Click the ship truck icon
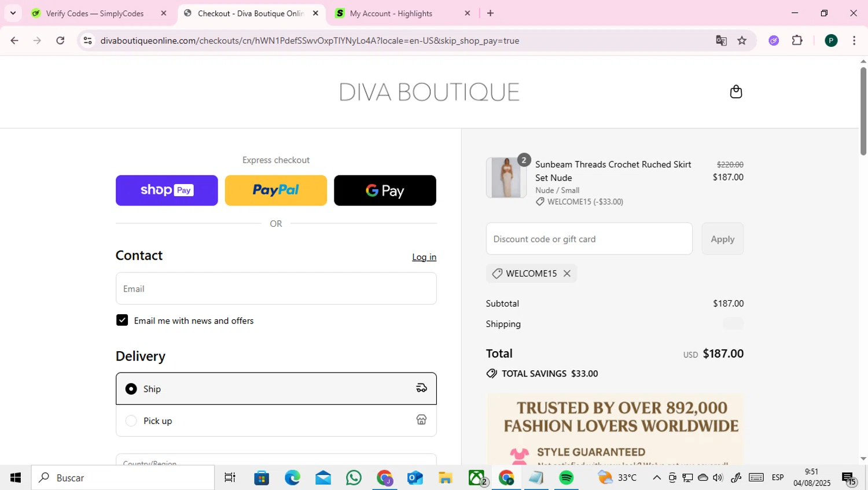868x490 pixels. (421, 388)
